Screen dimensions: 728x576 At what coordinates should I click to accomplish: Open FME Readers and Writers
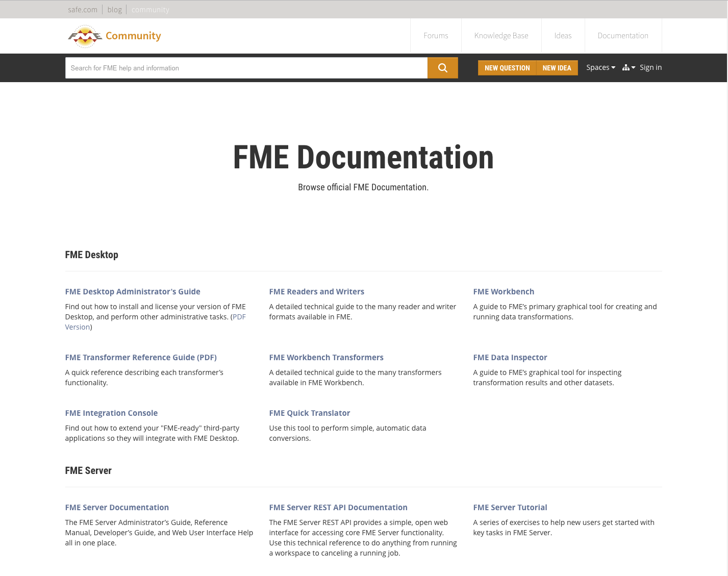click(x=316, y=291)
